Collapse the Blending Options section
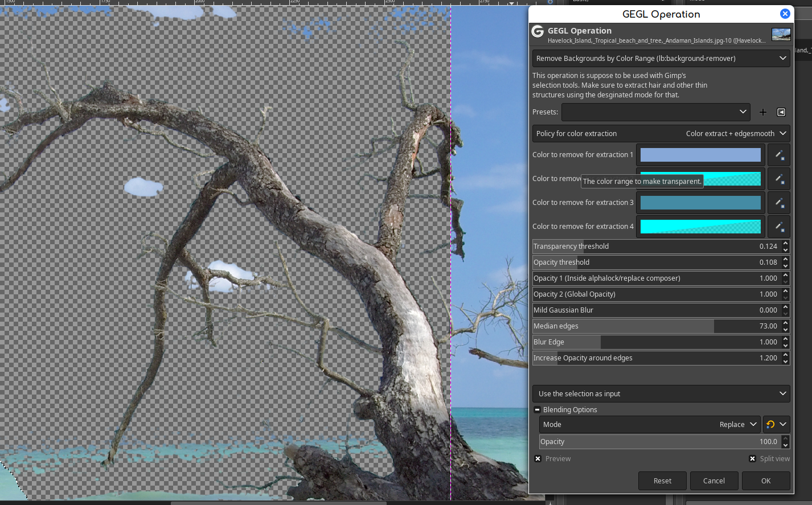The image size is (812, 505). click(537, 409)
